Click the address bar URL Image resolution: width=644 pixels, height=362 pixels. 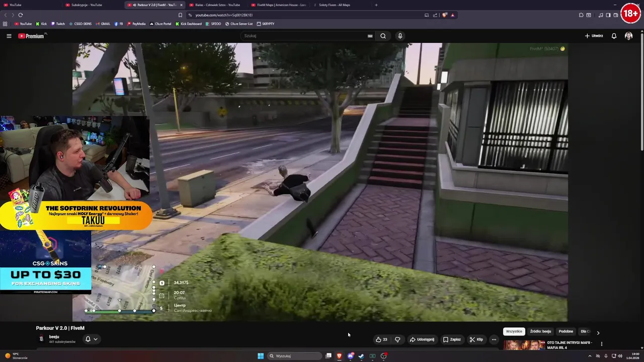(x=224, y=15)
